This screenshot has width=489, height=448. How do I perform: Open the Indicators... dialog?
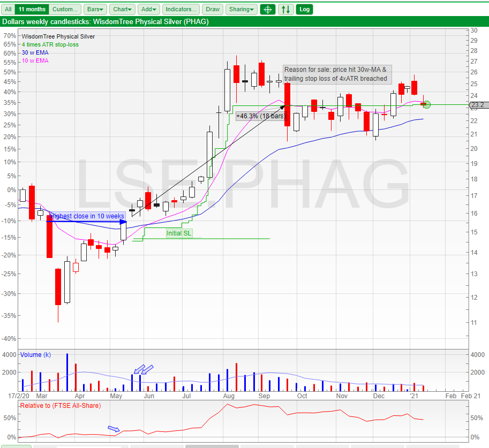pos(181,9)
